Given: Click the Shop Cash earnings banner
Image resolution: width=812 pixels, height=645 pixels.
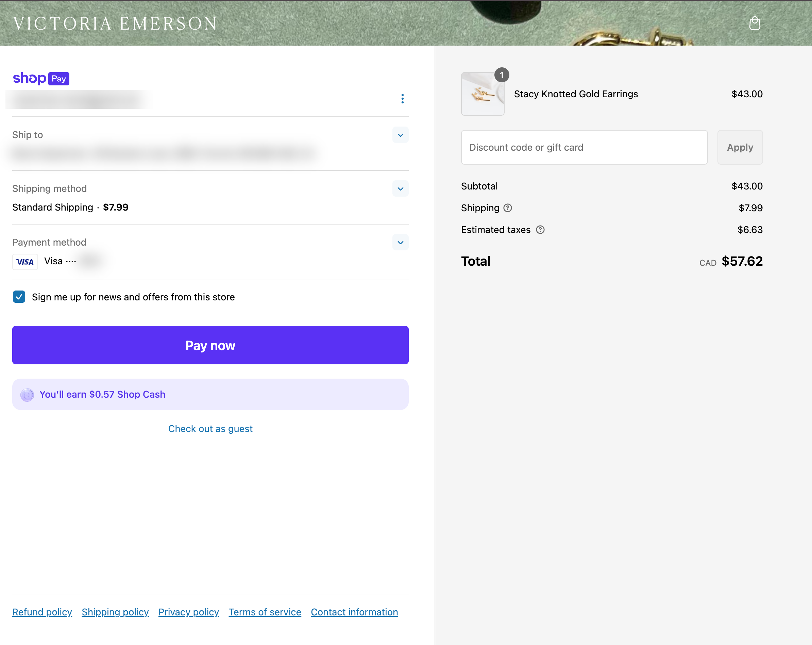Looking at the screenshot, I should [x=210, y=395].
